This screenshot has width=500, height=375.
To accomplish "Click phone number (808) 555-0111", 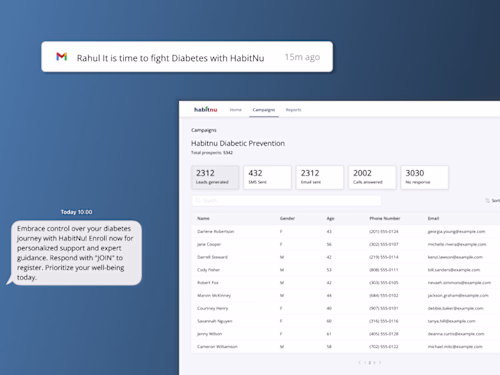I will pyautogui.click(x=384, y=270).
